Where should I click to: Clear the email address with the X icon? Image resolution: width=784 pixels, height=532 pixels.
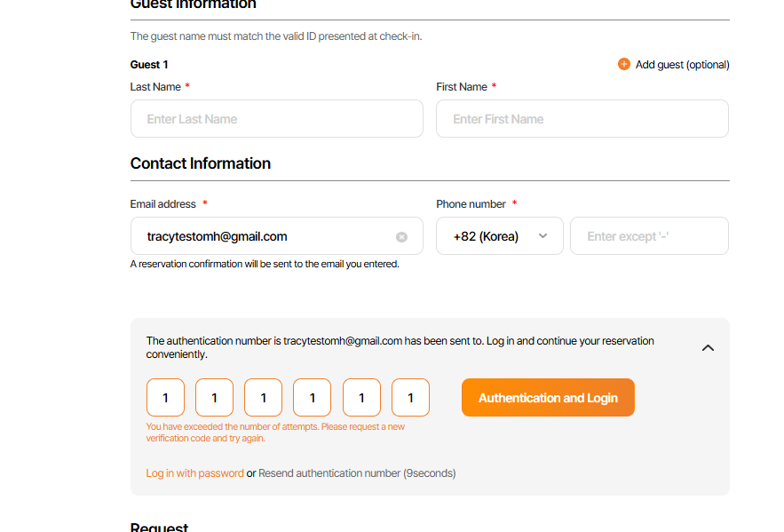[x=401, y=237]
